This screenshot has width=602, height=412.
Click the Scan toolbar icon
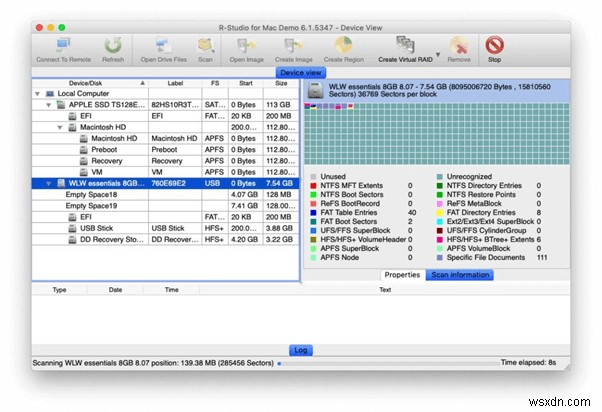tap(205, 45)
